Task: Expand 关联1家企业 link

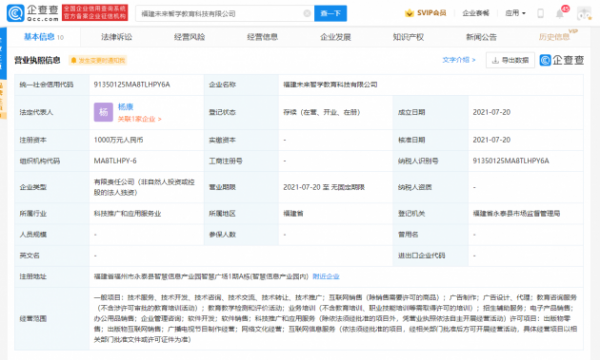Action: (x=140, y=119)
